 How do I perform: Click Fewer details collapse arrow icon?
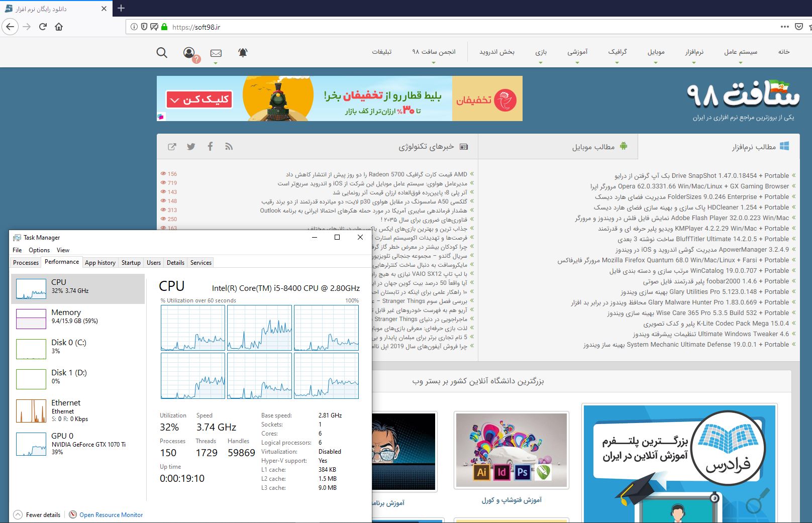tap(18, 514)
